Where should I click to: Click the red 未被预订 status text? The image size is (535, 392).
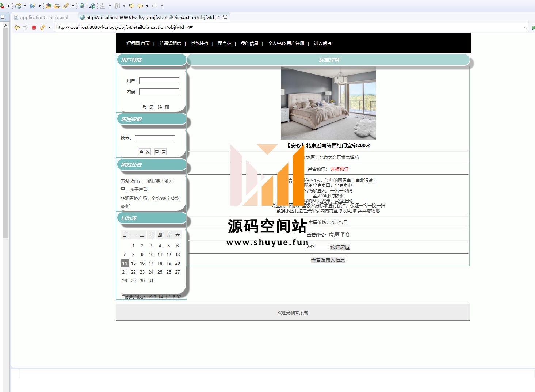click(x=340, y=169)
